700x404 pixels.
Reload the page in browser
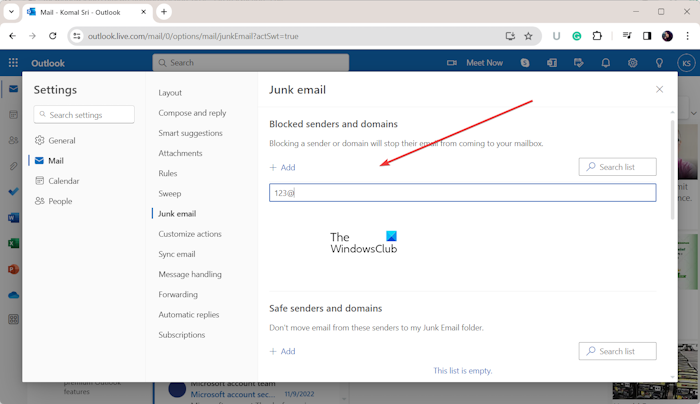[53, 36]
